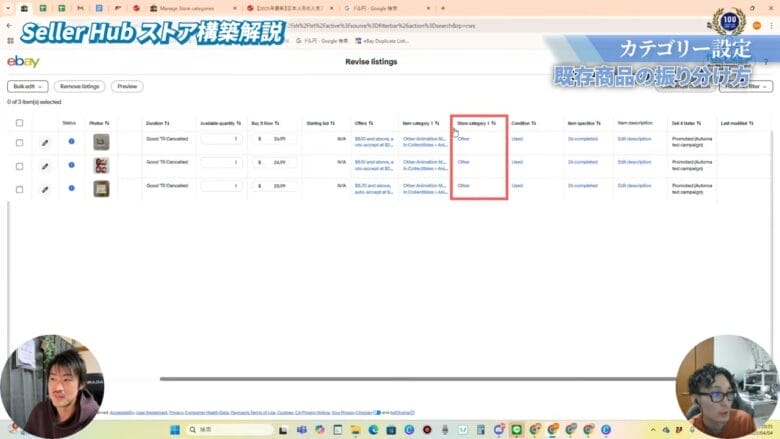The image size is (780, 439).
Task: Open the Chrome apps grid icon
Action: (10, 41)
